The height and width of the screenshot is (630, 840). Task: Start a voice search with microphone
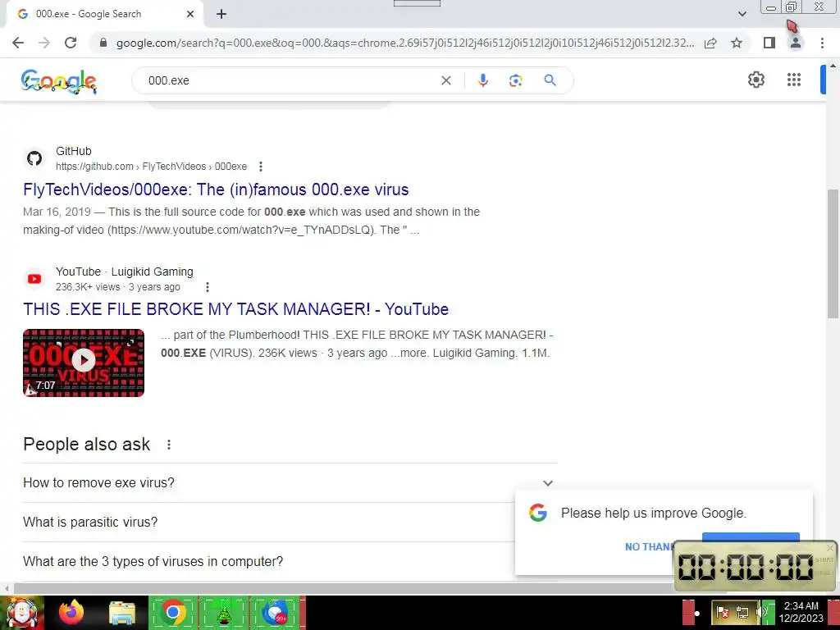click(482, 80)
